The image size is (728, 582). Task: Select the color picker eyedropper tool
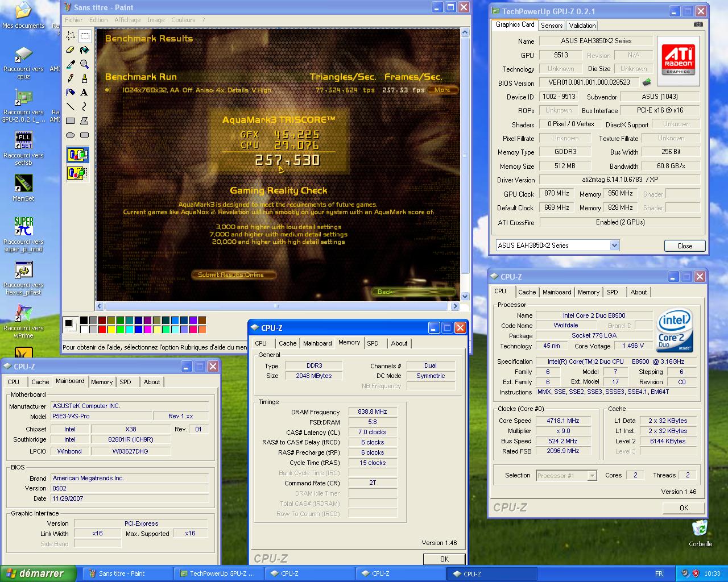(71, 64)
